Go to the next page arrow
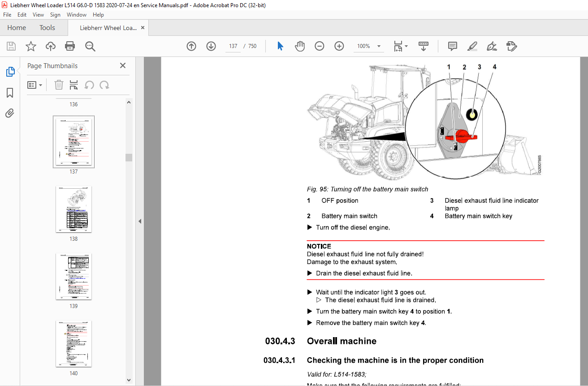 click(211, 46)
